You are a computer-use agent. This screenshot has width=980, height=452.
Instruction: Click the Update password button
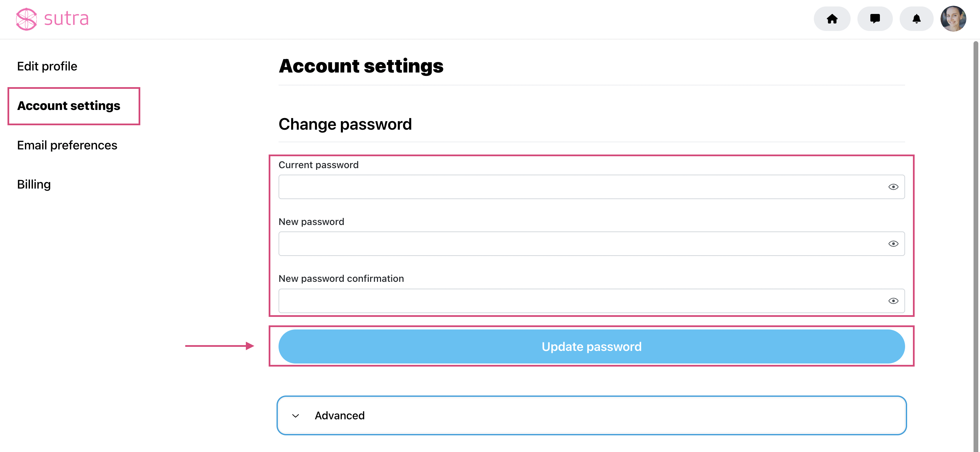tap(591, 346)
